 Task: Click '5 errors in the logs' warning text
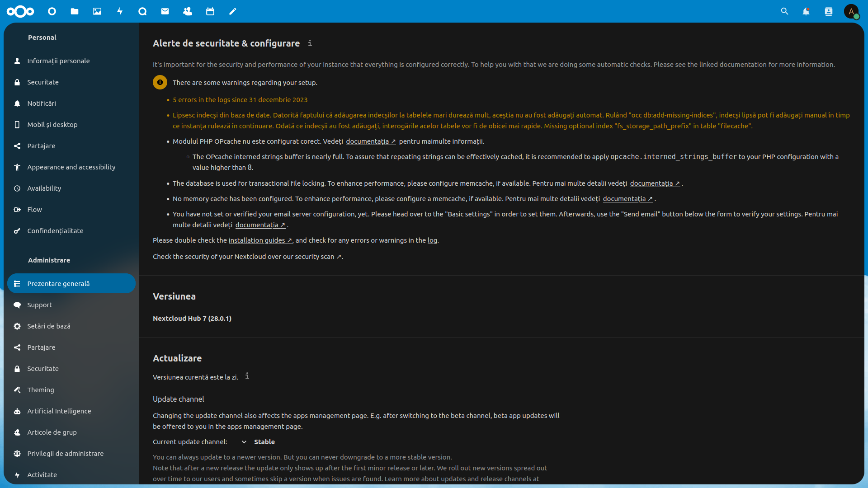click(240, 100)
